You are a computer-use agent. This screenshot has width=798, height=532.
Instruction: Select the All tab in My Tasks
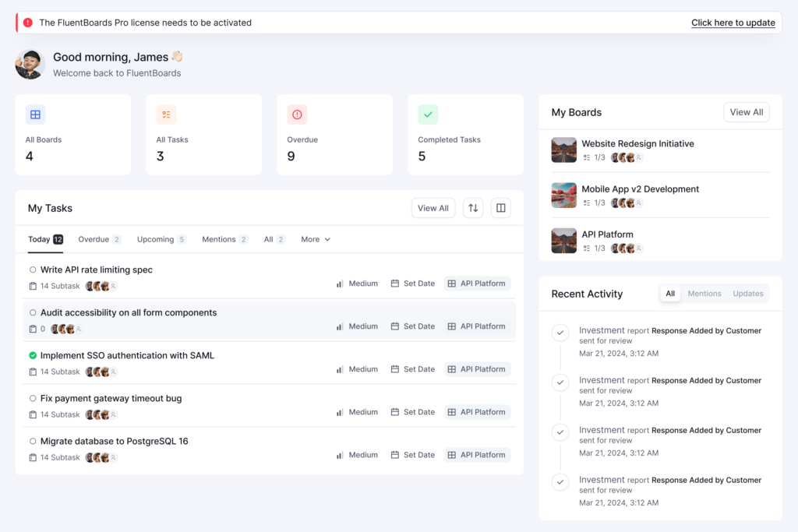[x=274, y=239]
